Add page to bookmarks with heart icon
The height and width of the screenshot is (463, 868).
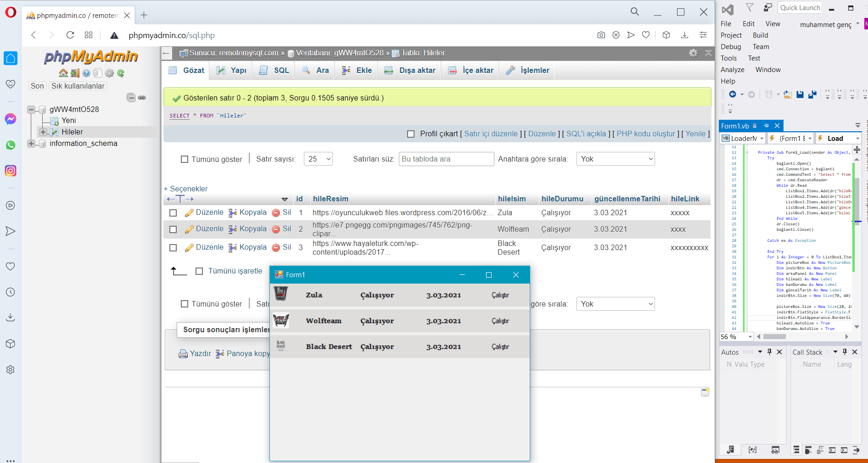(x=646, y=35)
